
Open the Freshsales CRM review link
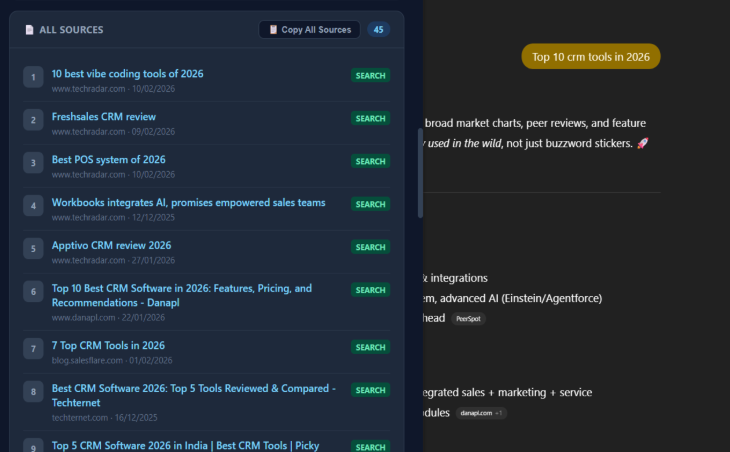click(x=103, y=116)
